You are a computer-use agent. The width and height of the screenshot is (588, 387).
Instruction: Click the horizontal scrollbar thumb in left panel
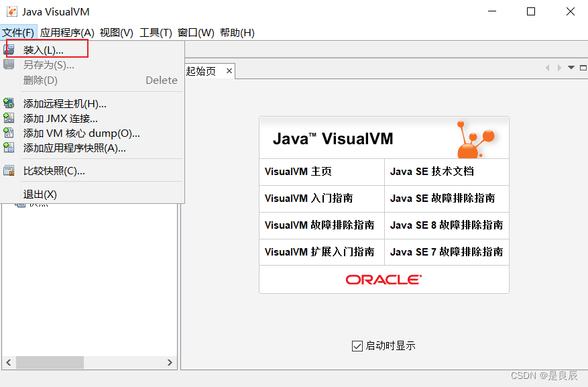point(50,362)
